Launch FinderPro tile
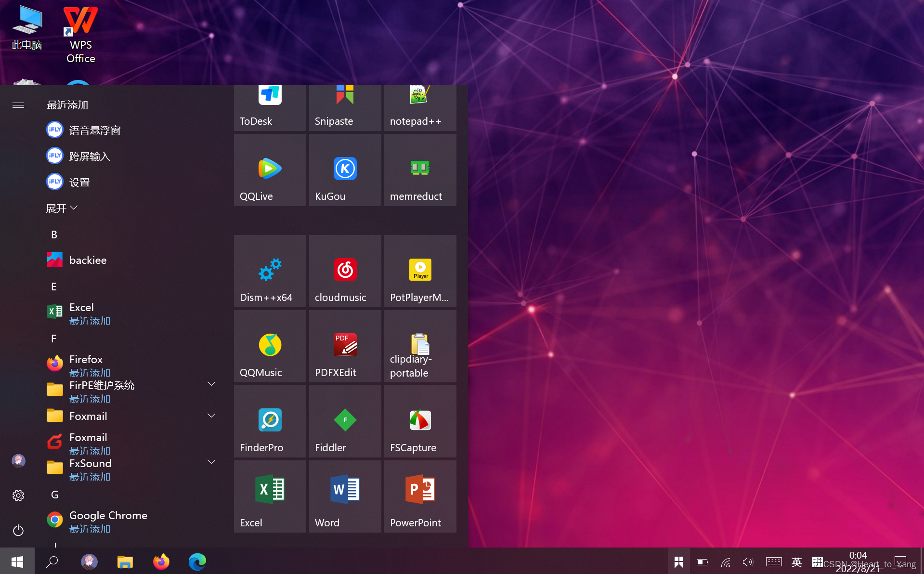Viewport: 924px width, 574px height. 270,421
